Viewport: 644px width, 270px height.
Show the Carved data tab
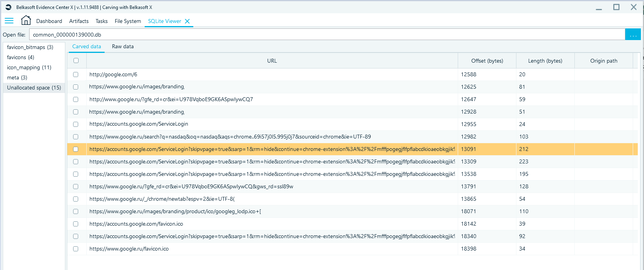(x=87, y=47)
